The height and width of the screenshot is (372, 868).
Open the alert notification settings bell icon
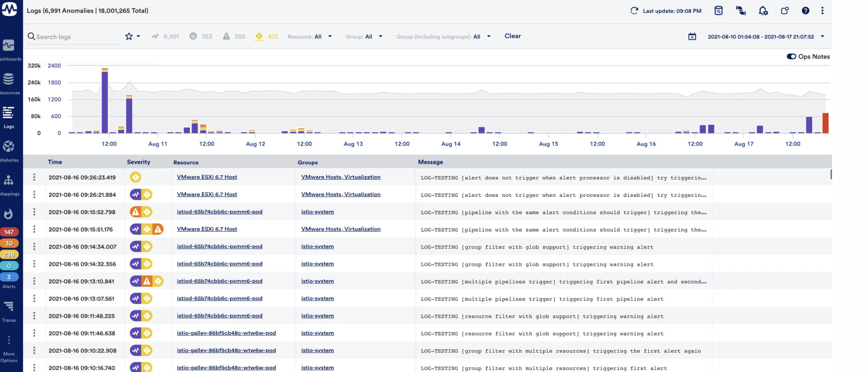click(x=763, y=11)
